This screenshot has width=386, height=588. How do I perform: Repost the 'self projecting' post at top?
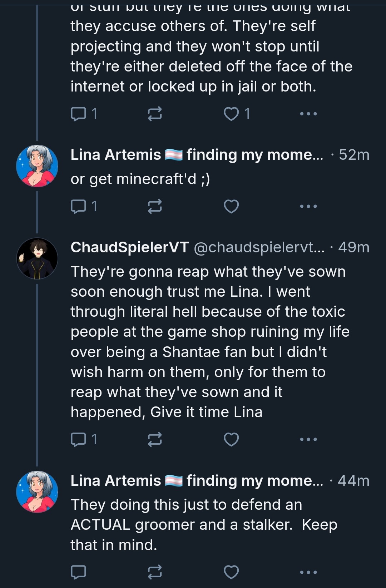tap(155, 114)
